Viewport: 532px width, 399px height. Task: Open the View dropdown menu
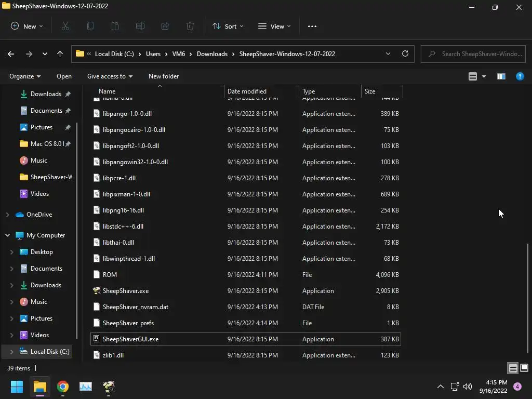pos(274,26)
